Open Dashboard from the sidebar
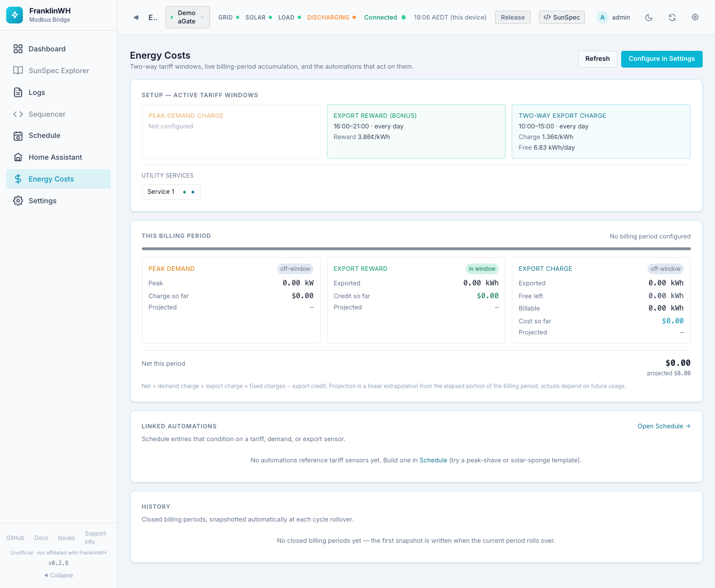The height and width of the screenshot is (588, 715). click(x=58, y=49)
